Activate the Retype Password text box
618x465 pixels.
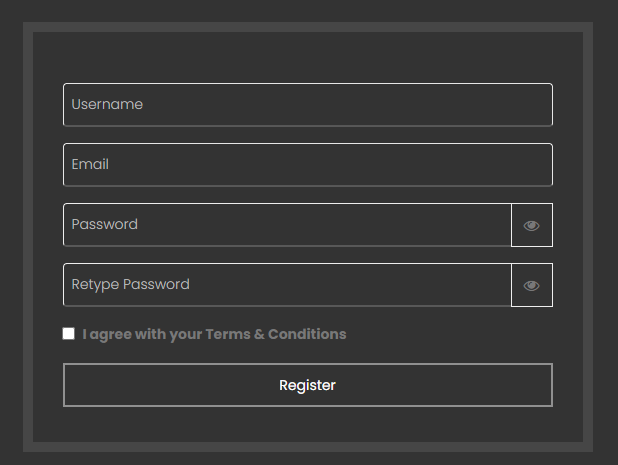coord(287,285)
